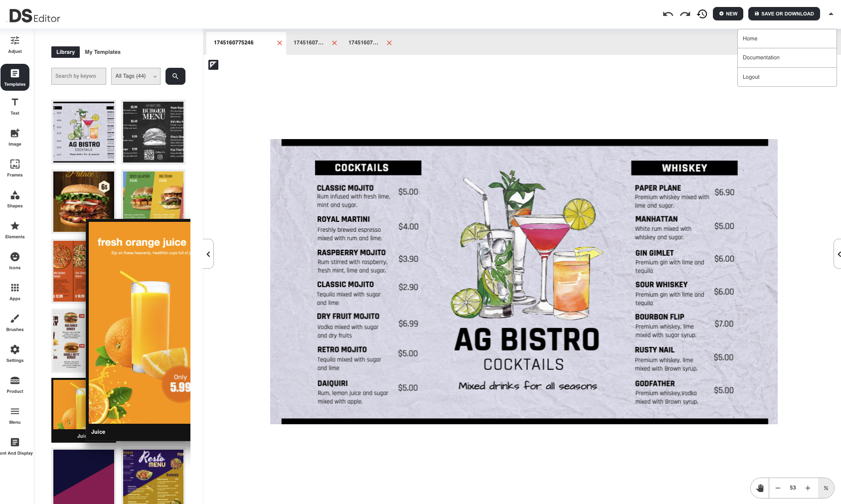This screenshot has height=504, width=841.
Task: Select the 1745160775246 canvas tab
Action: (233, 43)
